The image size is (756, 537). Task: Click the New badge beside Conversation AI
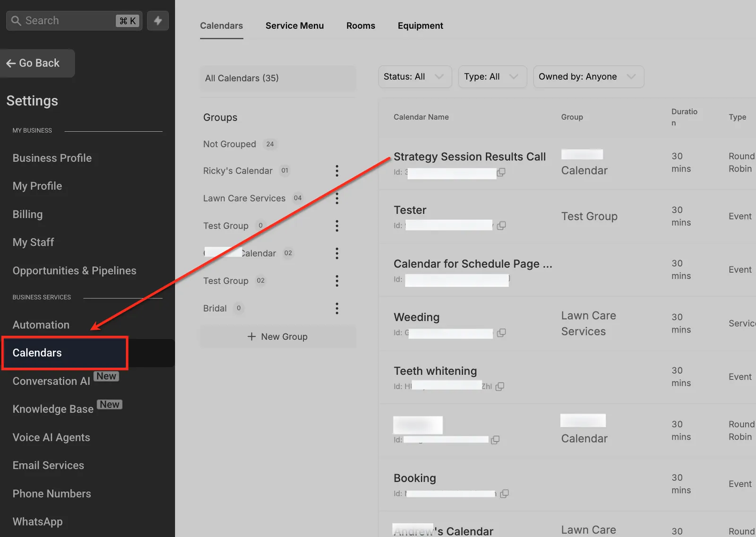(106, 376)
